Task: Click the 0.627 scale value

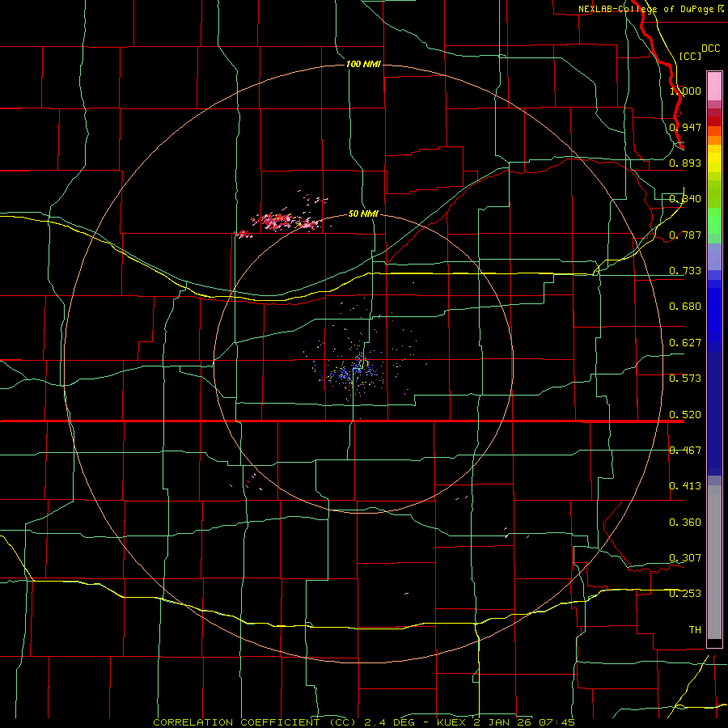Action: (685, 343)
